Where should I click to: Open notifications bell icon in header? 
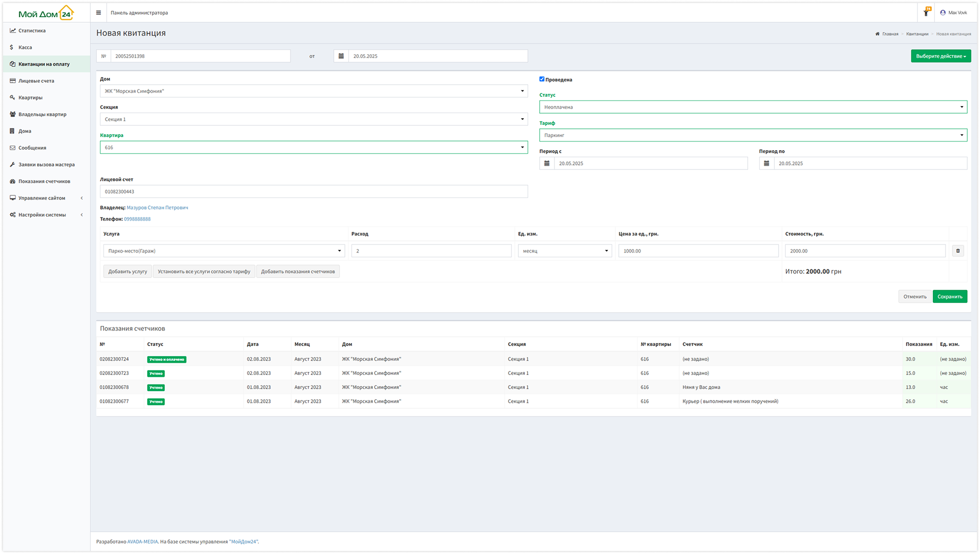(x=926, y=13)
